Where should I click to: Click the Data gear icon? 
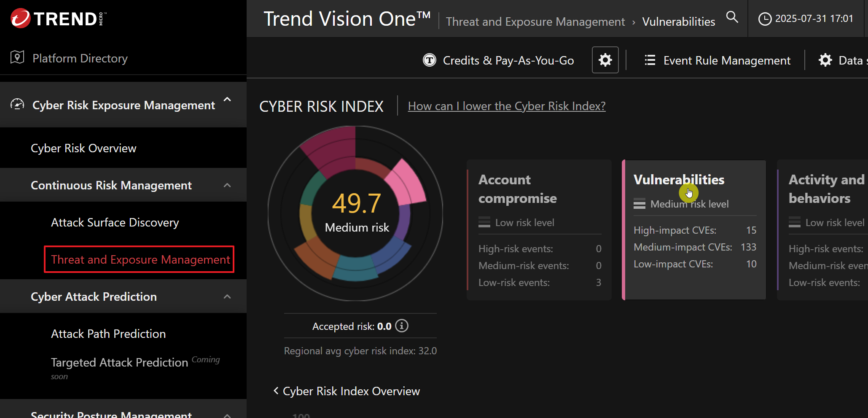[x=825, y=60]
